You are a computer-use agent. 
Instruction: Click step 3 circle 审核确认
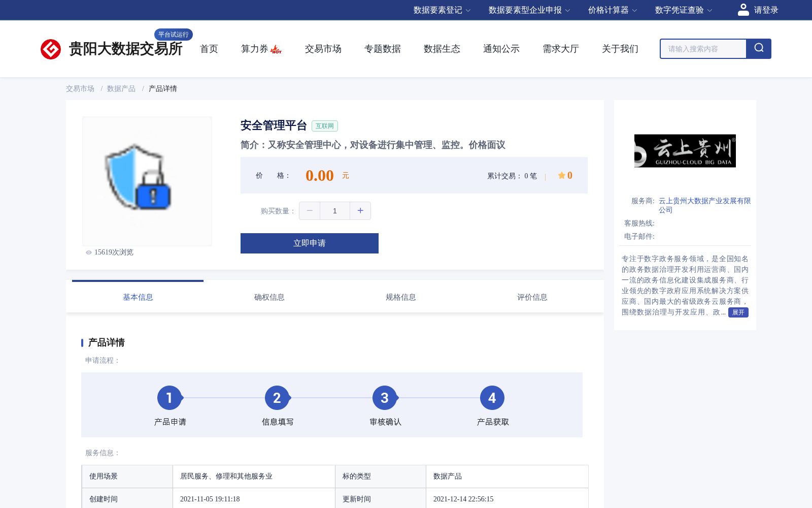pyautogui.click(x=385, y=398)
